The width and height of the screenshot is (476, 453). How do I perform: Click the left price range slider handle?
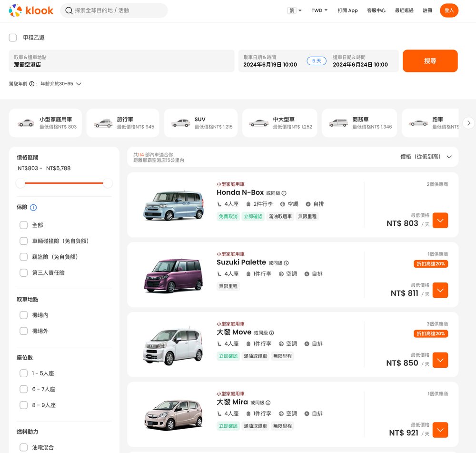[20, 183]
